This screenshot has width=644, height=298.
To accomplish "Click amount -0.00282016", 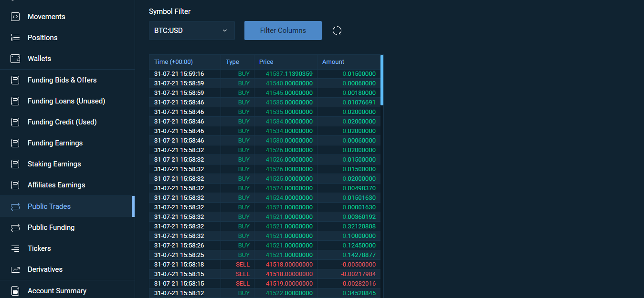I will (x=358, y=284).
